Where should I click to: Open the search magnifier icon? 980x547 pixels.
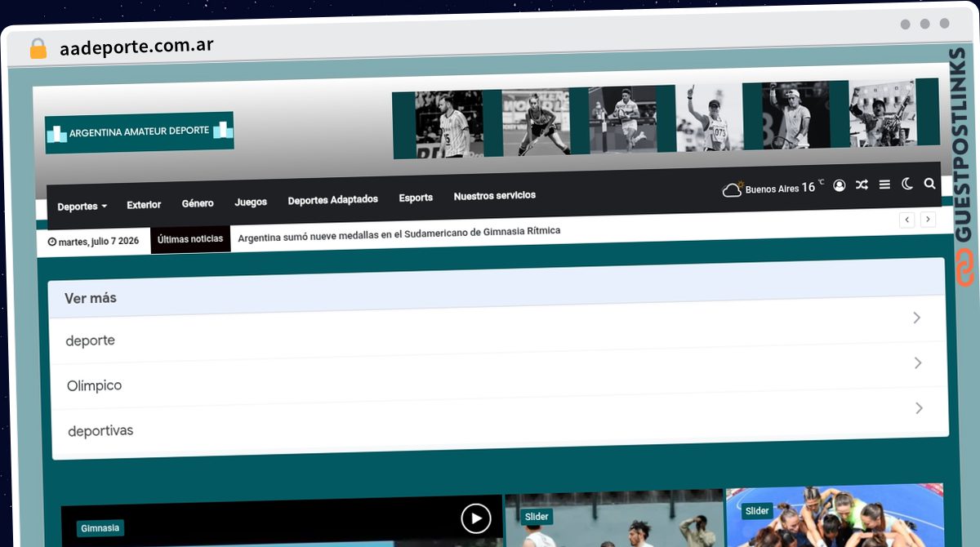(929, 184)
